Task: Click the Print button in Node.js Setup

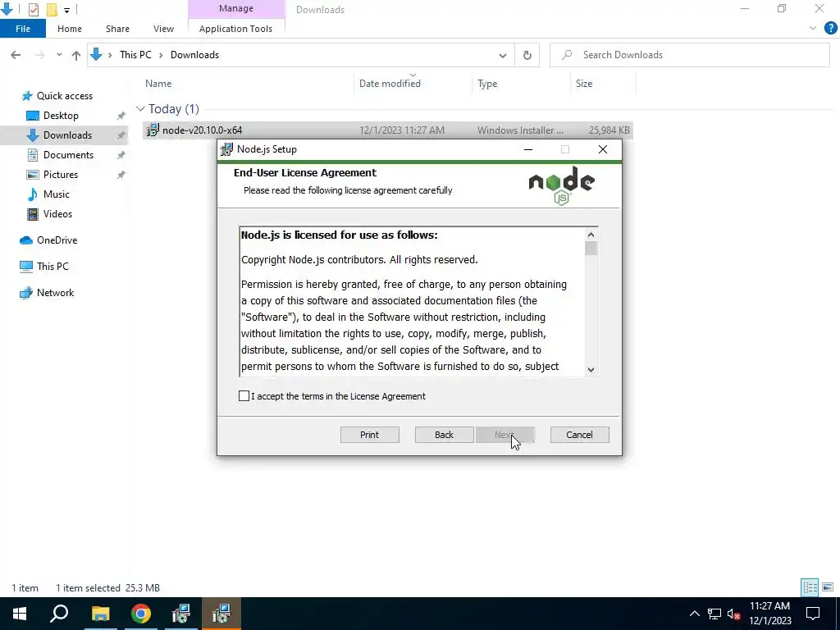Action: (x=370, y=435)
